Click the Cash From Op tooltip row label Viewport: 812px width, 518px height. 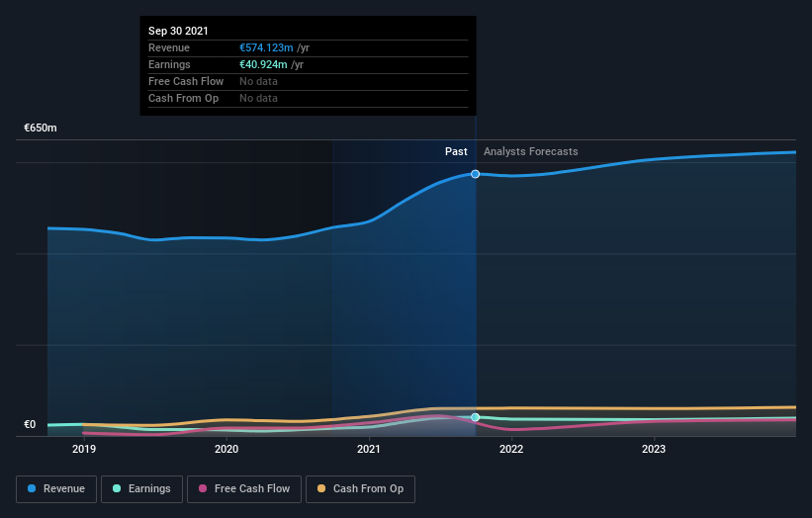(x=183, y=98)
